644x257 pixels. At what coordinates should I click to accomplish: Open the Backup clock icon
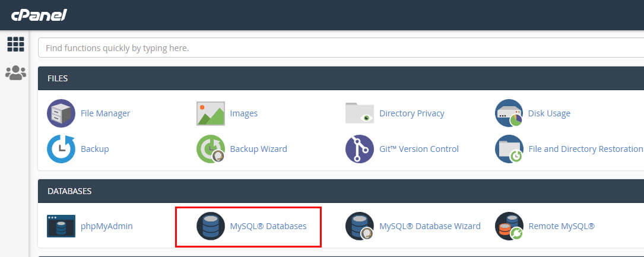pos(61,148)
